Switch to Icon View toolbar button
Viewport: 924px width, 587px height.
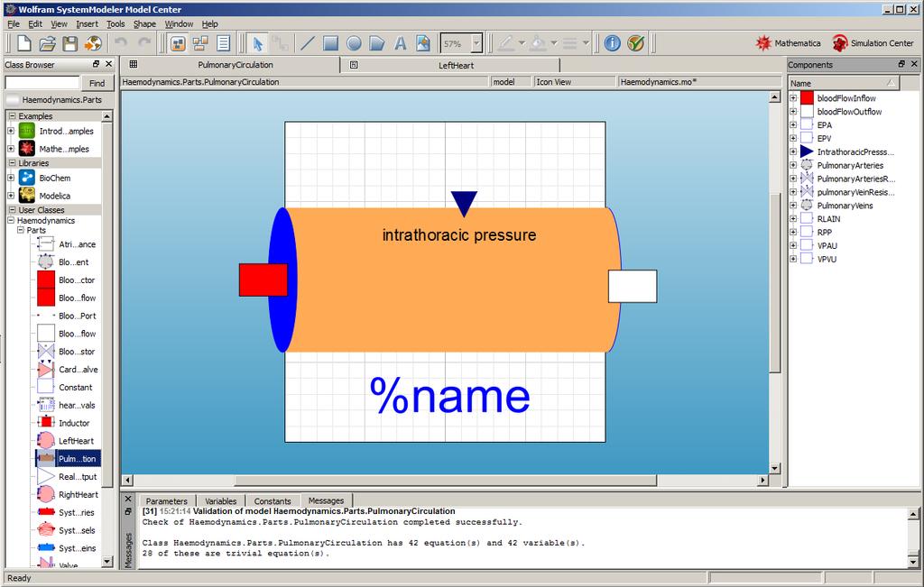[x=178, y=43]
